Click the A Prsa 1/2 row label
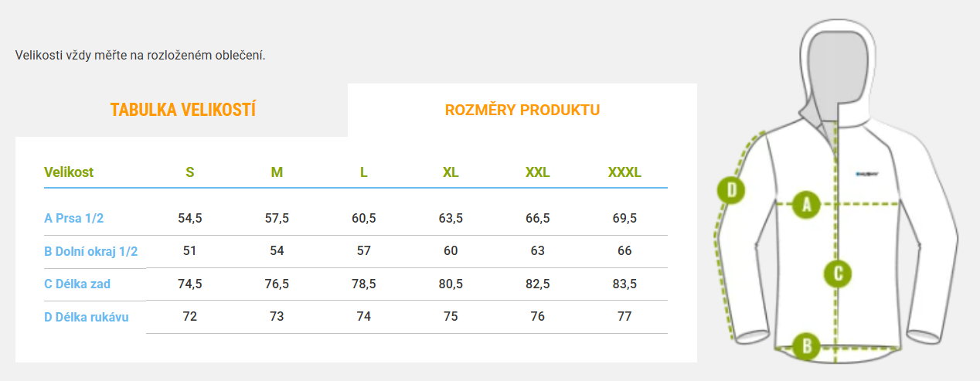 [x=74, y=219]
